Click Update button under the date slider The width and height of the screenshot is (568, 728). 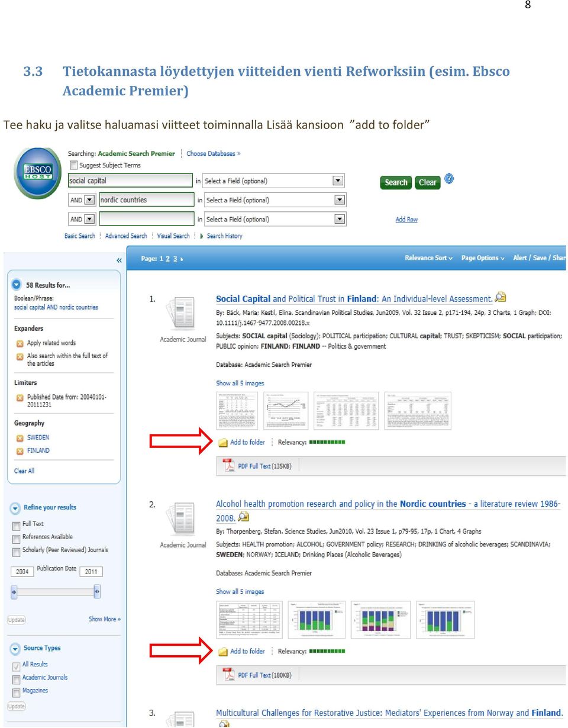click(x=17, y=620)
